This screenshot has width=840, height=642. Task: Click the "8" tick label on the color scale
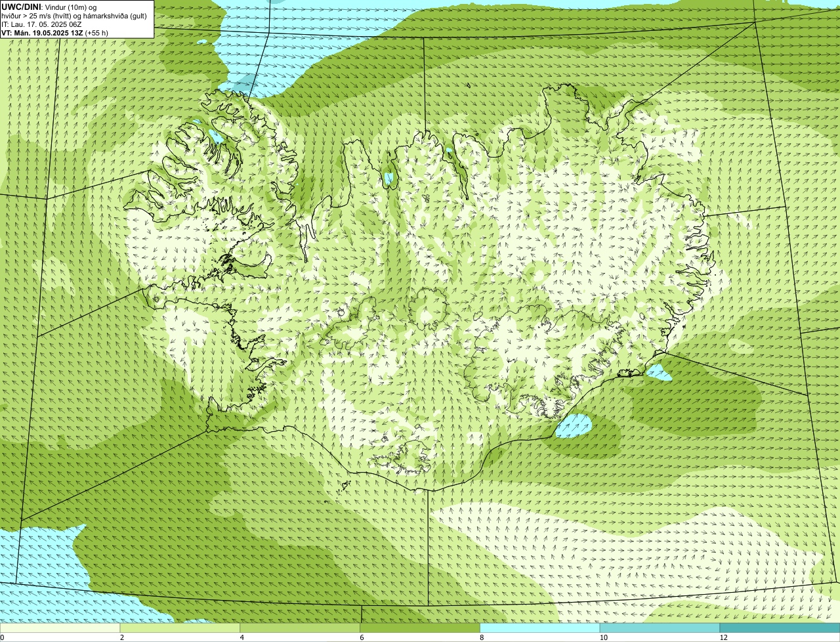pos(482,637)
